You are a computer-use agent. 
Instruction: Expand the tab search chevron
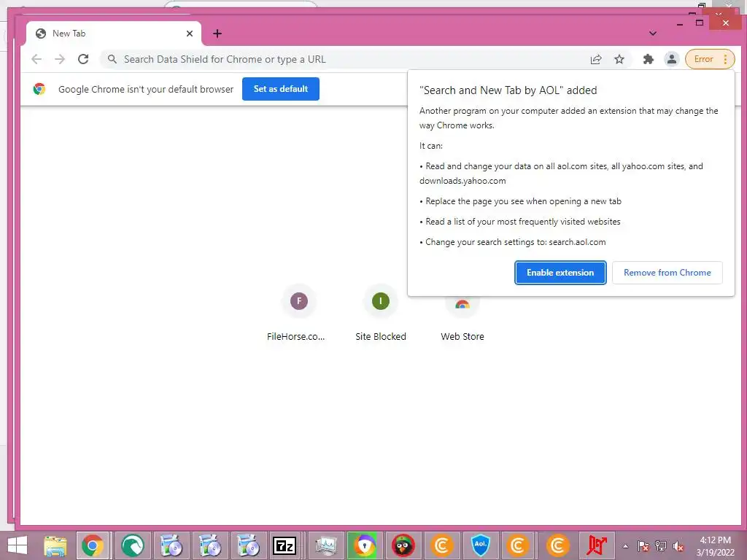[x=653, y=34]
